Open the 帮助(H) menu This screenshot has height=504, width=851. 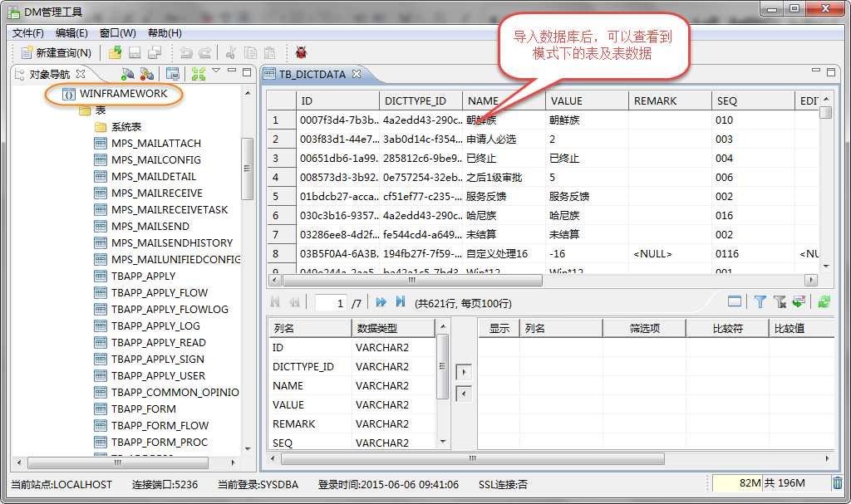[165, 32]
